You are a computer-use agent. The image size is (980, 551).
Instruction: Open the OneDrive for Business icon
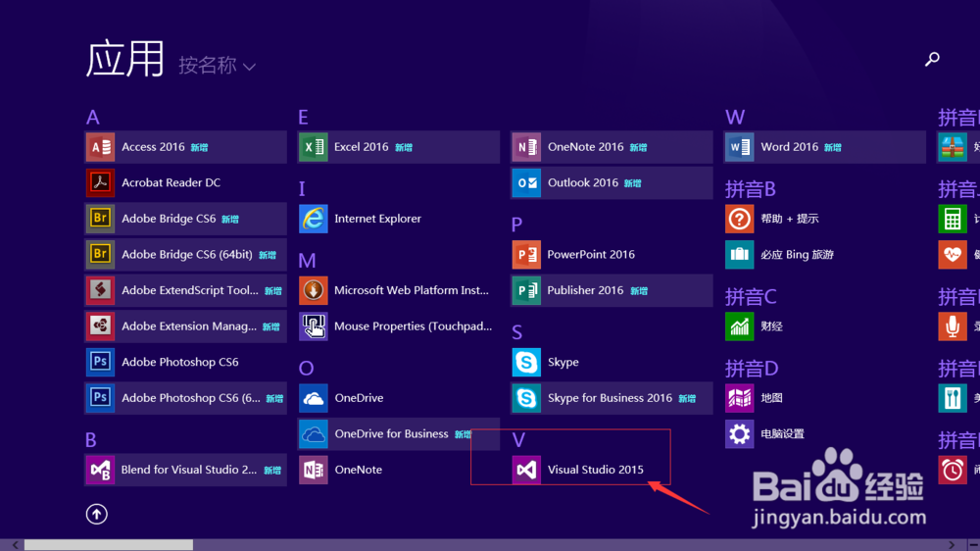coord(314,434)
